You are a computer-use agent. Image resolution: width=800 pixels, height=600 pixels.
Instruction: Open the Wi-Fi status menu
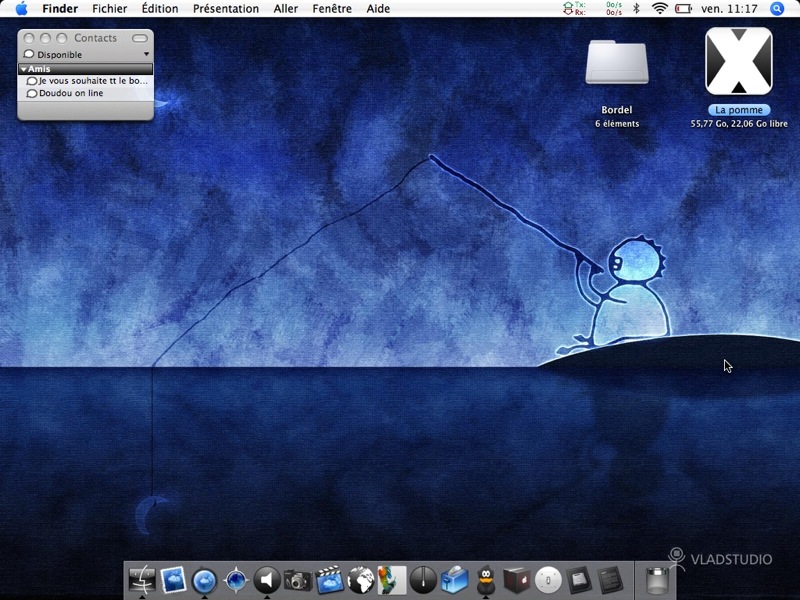660,9
